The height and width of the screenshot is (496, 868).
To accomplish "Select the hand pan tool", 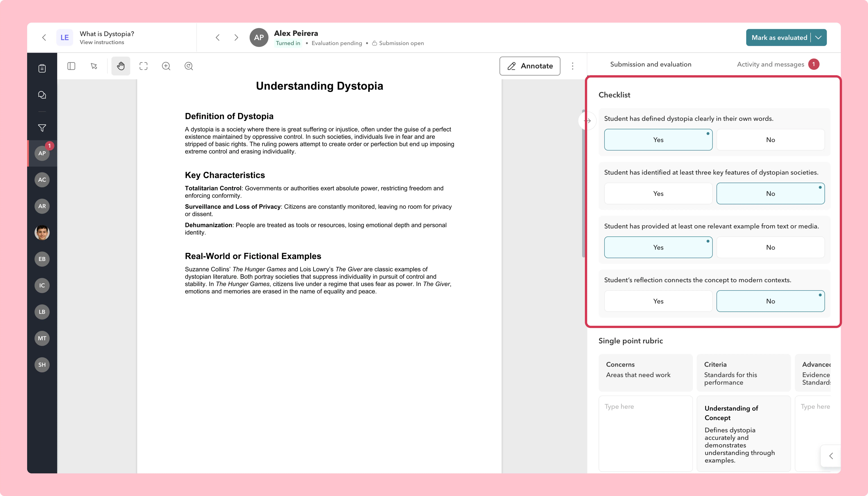I will (x=121, y=66).
